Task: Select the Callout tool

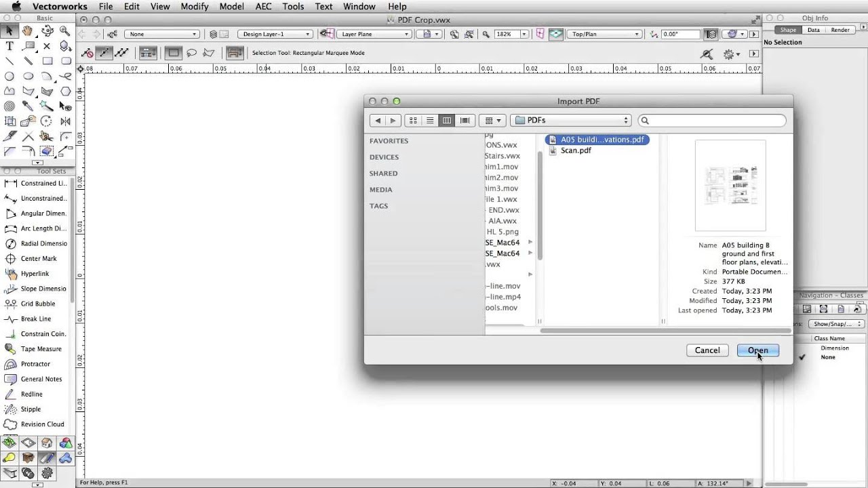Action: 28,46
